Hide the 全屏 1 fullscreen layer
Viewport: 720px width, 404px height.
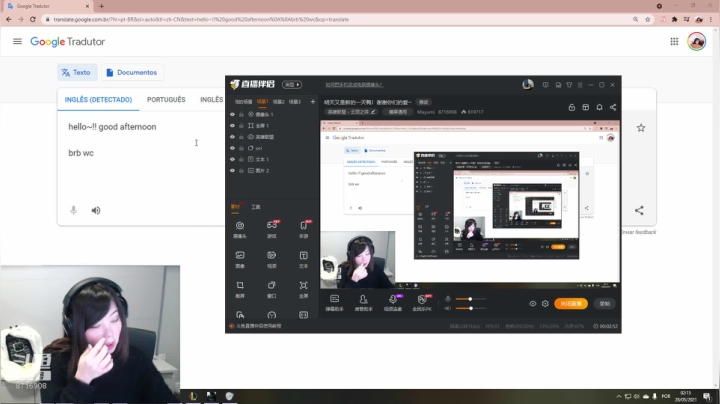[x=232, y=125]
